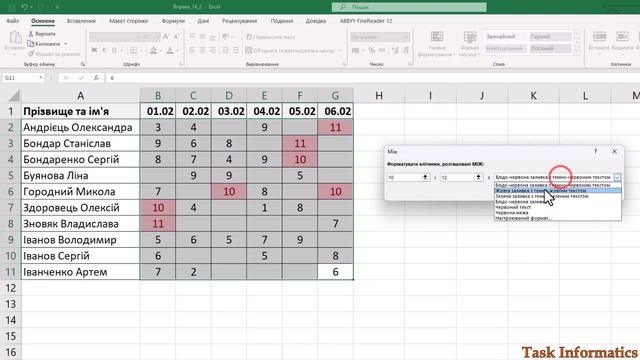This screenshot has height=360, width=640.
Task: Click the Wrap Text (Переносити текст) command
Action: (271, 37)
